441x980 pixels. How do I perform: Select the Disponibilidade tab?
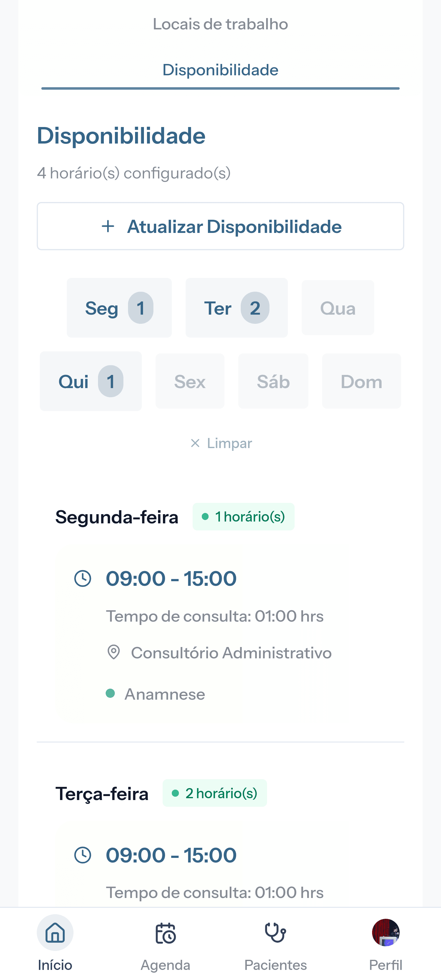221,70
